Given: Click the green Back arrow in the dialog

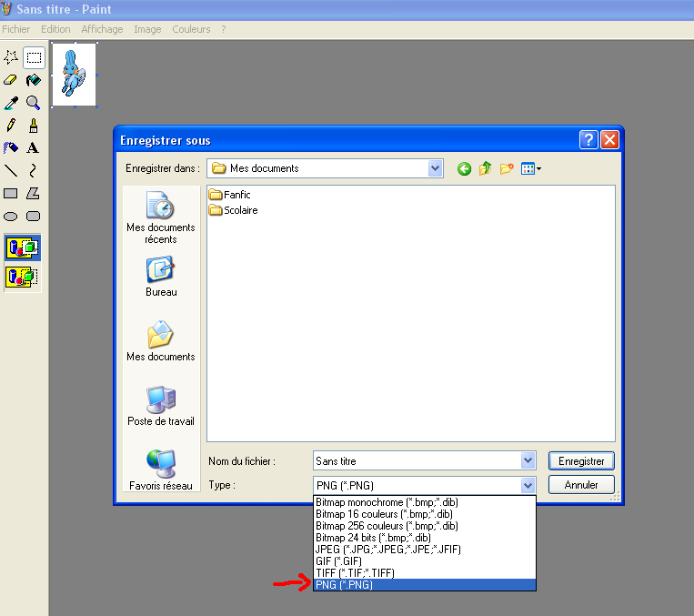Looking at the screenshot, I should click(x=465, y=168).
